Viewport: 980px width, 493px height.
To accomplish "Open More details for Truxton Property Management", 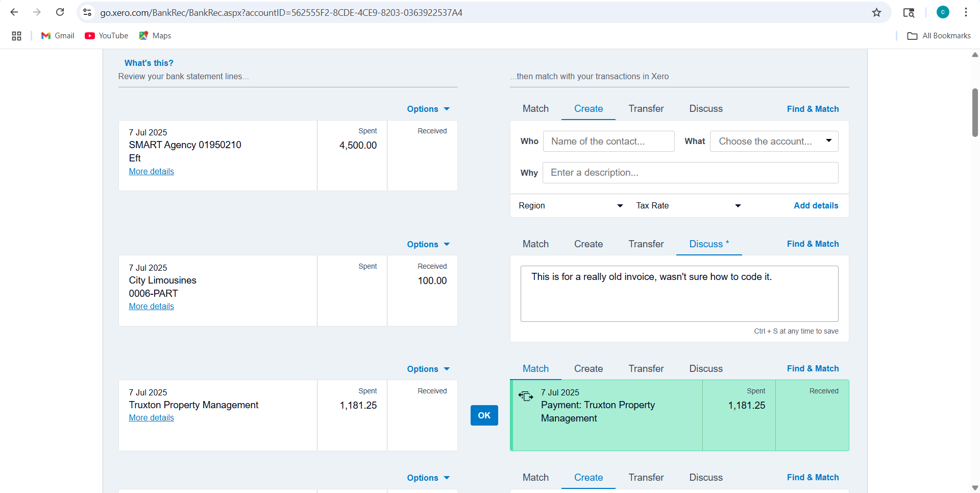I will tap(151, 418).
